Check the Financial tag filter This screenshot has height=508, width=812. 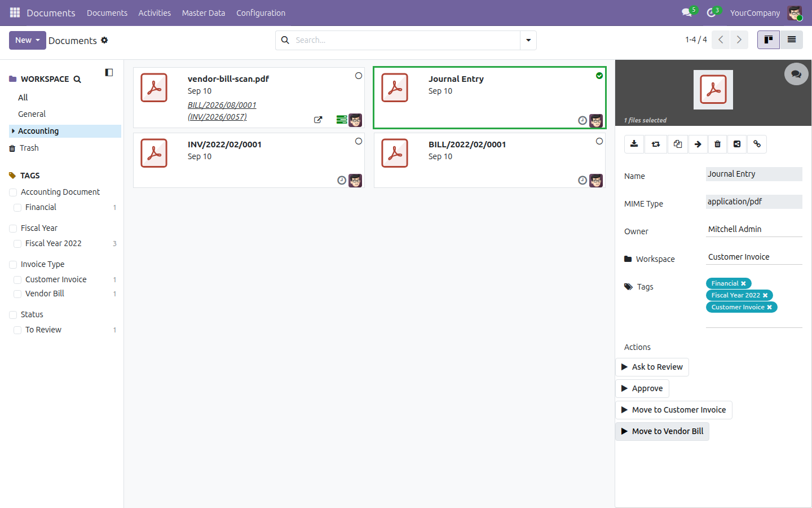click(17, 208)
